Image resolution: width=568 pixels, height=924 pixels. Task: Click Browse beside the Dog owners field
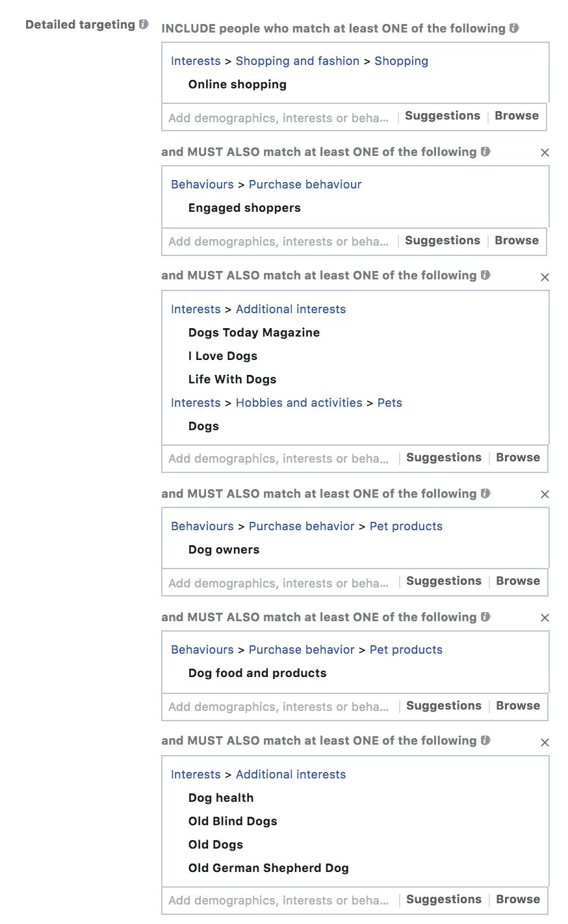point(518,581)
